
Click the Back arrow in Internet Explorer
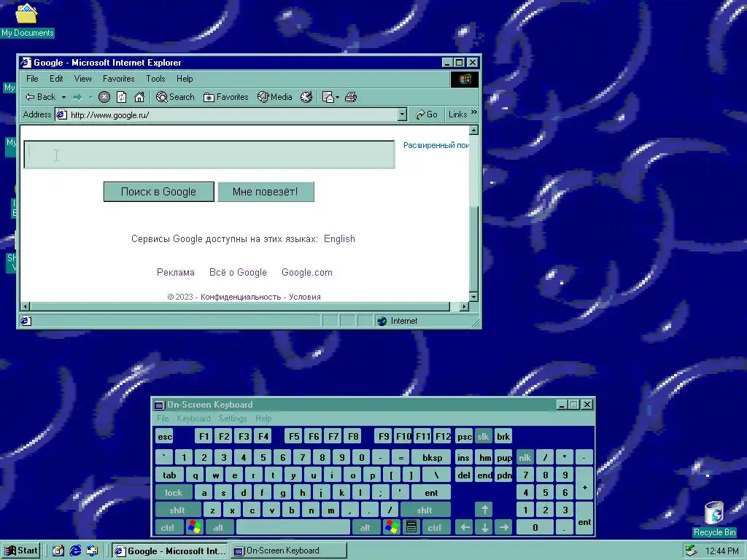point(40,97)
